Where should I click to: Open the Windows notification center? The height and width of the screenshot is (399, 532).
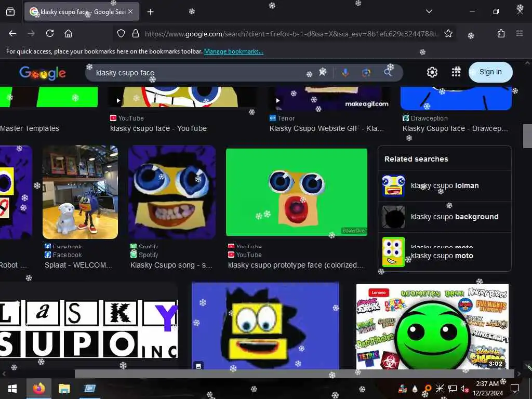coord(515,389)
